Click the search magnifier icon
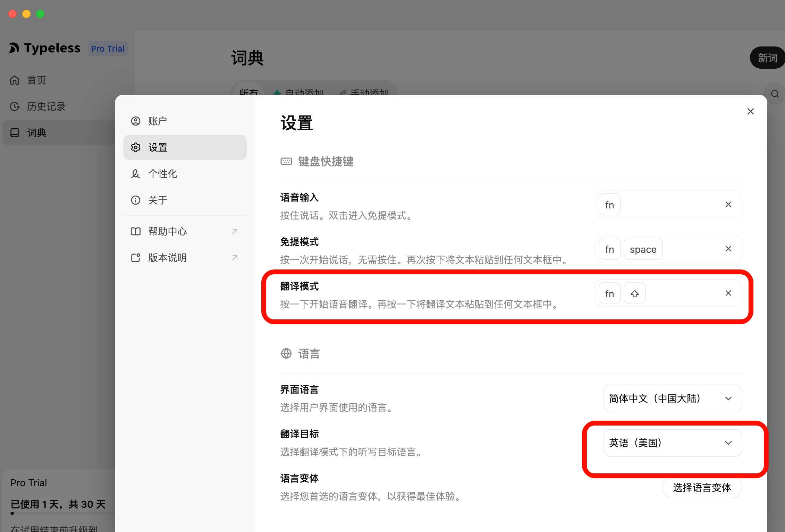Screen dimensions: 785x532 pyautogui.click(x=775, y=94)
